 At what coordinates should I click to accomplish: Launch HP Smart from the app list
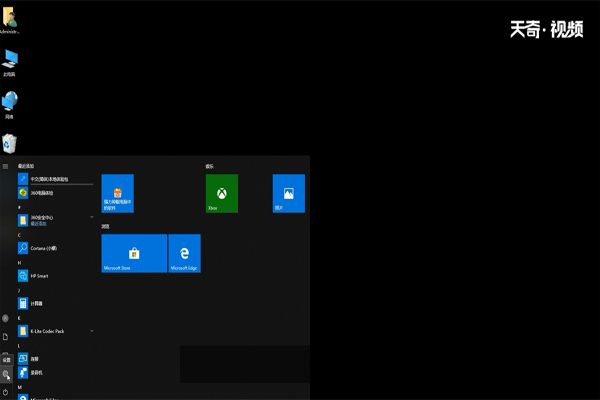click(55, 276)
